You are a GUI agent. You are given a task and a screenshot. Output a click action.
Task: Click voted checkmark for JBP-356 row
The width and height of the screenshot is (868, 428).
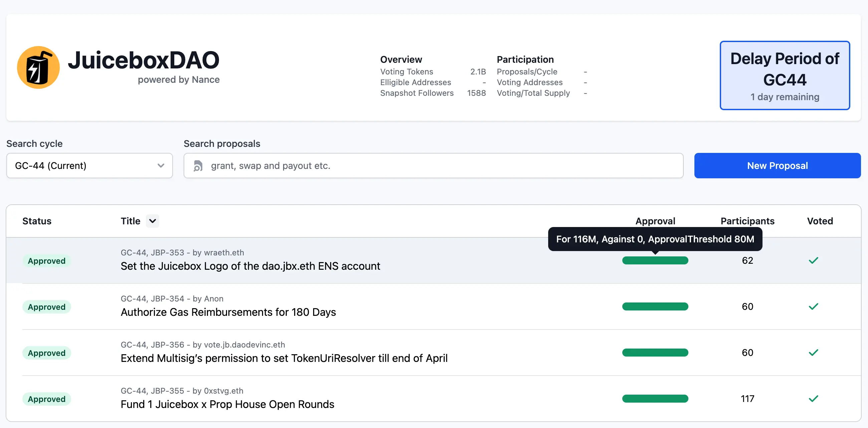[x=813, y=353]
